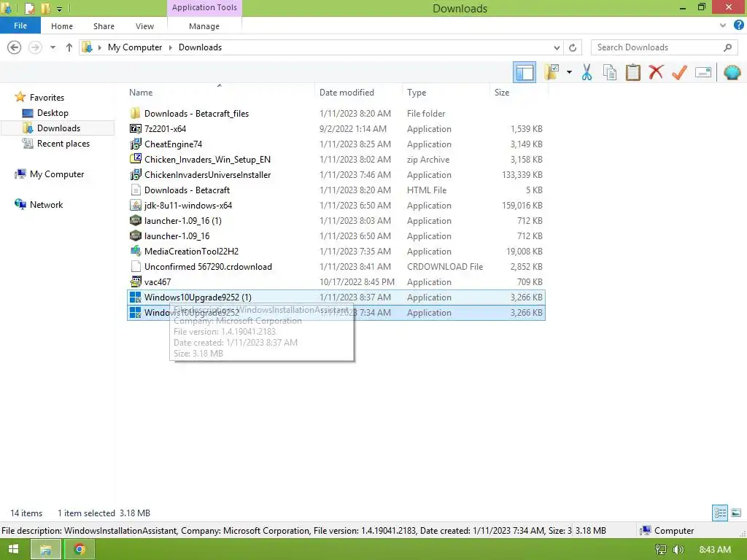Open the Share ribbon tab

[x=104, y=26]
